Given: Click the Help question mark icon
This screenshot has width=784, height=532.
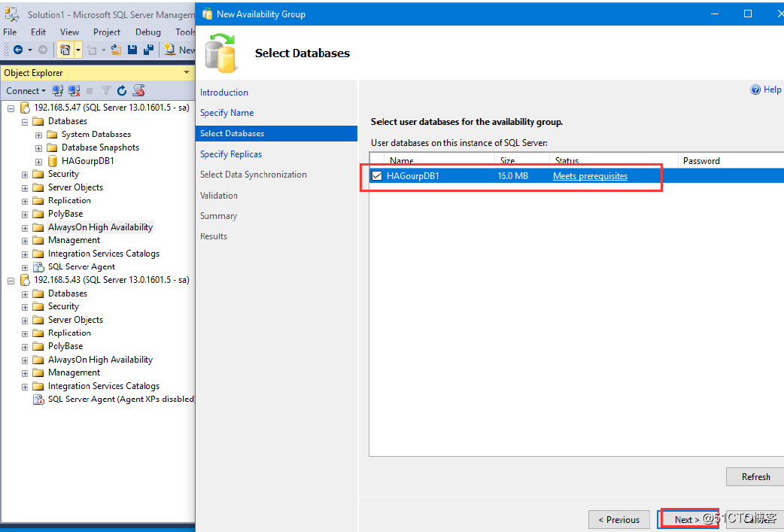Looking at the screenshot, I should point(755,90).
